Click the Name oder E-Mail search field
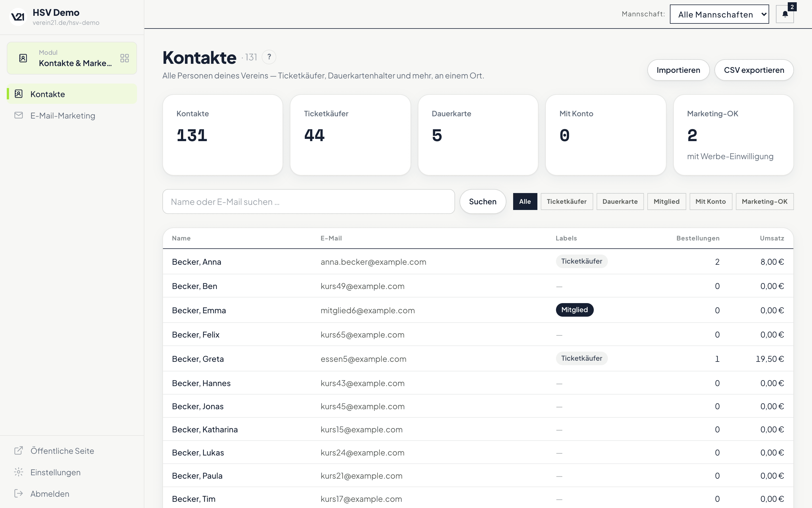 pyautogui.click(x=309, y=202)
